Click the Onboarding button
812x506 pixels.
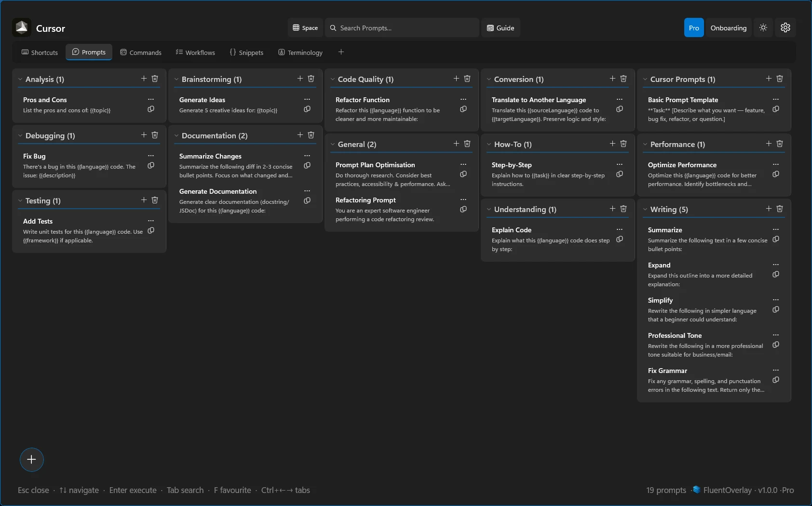click(x=728, y=27)
